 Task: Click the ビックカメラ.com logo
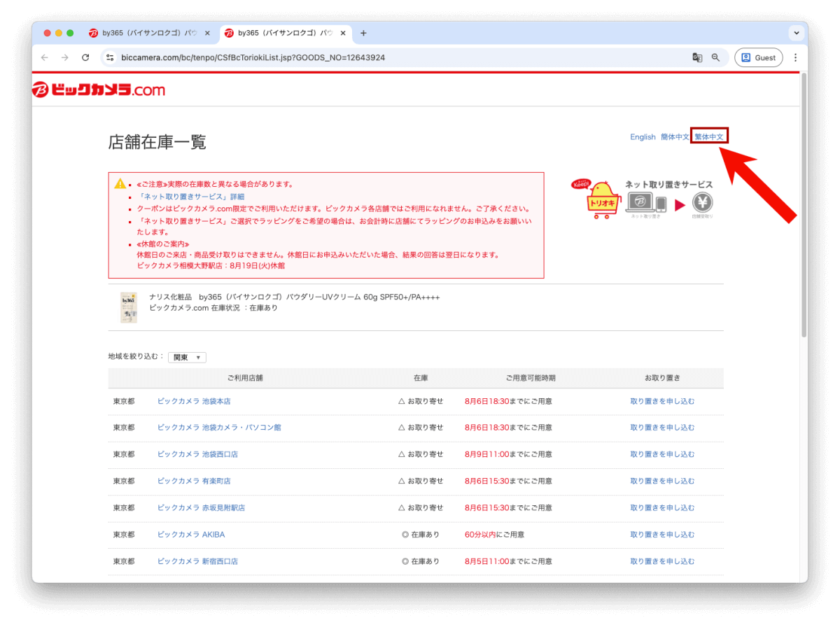click(x=99, y=90)
